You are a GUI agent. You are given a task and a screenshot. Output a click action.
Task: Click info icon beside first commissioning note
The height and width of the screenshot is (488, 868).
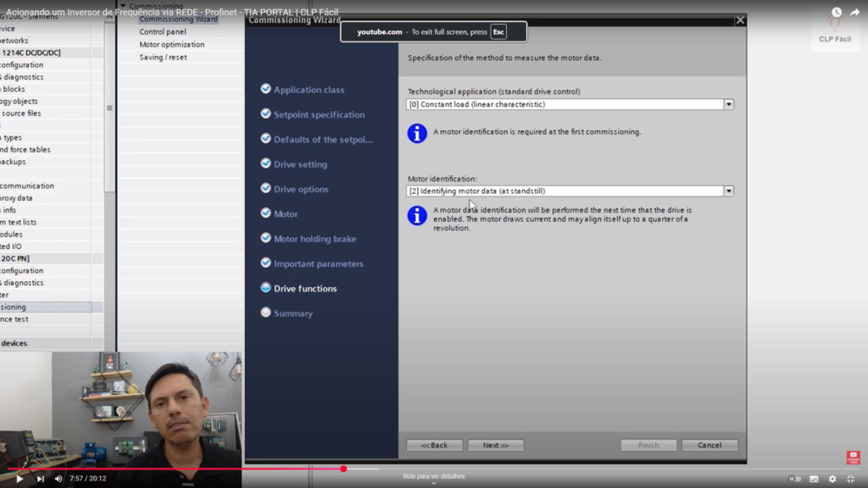417,133
